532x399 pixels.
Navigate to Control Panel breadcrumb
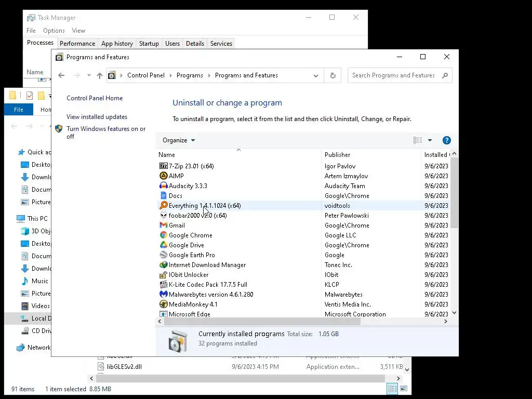coord(146,75)
